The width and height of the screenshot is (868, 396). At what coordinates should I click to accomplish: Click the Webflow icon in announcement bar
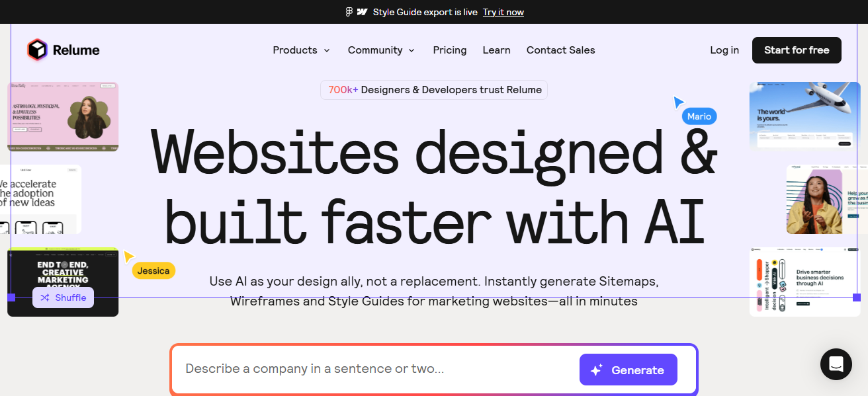tap(362, 12)
